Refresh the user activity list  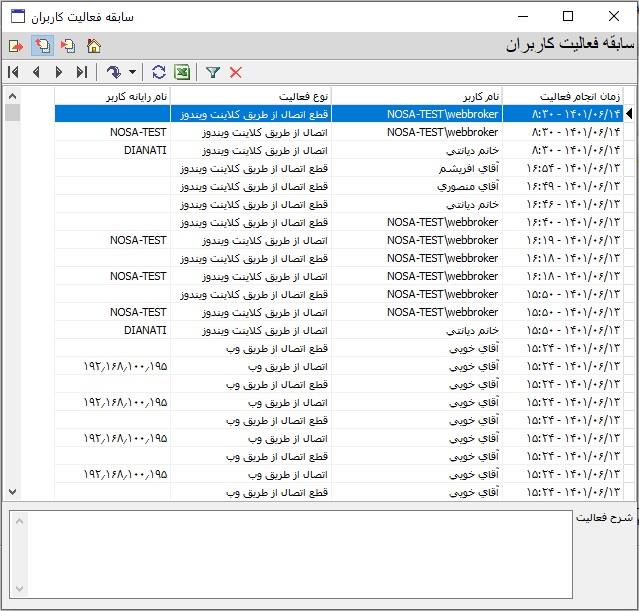(159, 72)
